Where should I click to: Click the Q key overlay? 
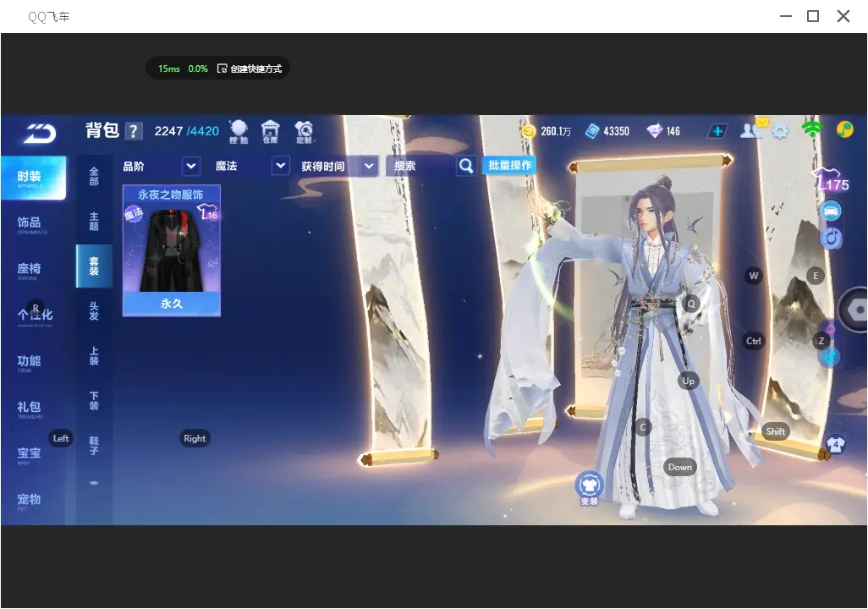(x=691, y=304)
